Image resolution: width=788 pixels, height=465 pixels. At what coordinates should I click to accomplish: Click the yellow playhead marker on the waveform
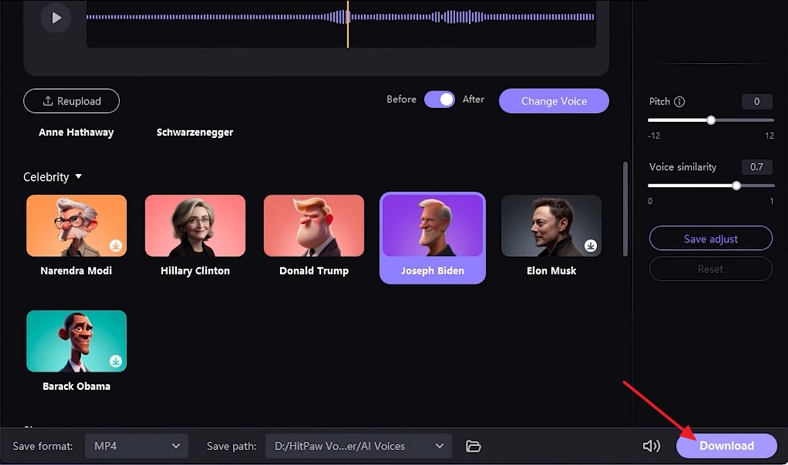(348, 24)
